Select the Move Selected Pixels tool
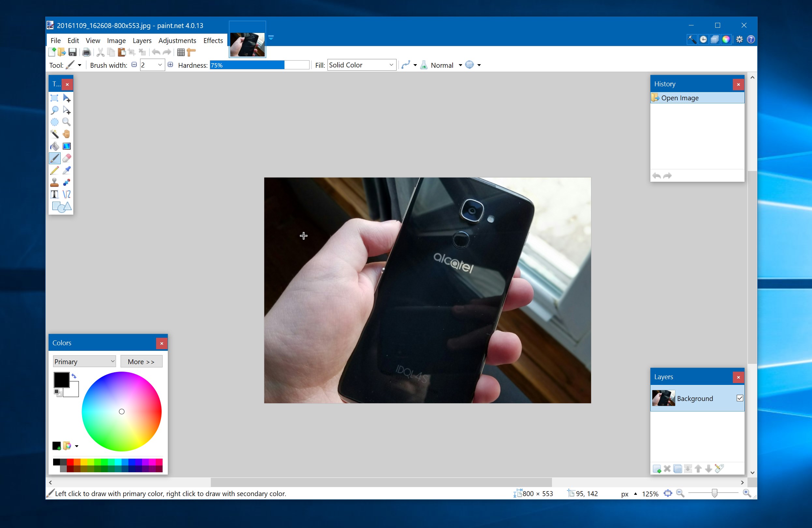This screenshot has height=528, width=812. pos(67,98)
